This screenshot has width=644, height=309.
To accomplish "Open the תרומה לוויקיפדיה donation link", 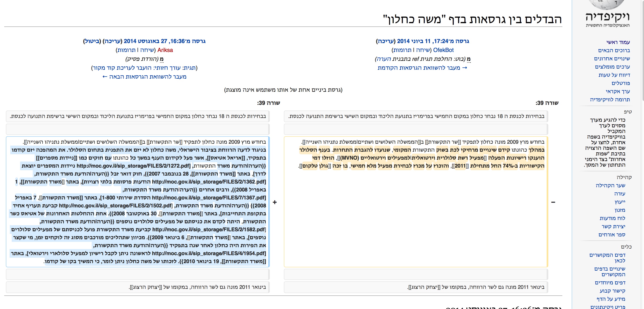I will [610, 99].
